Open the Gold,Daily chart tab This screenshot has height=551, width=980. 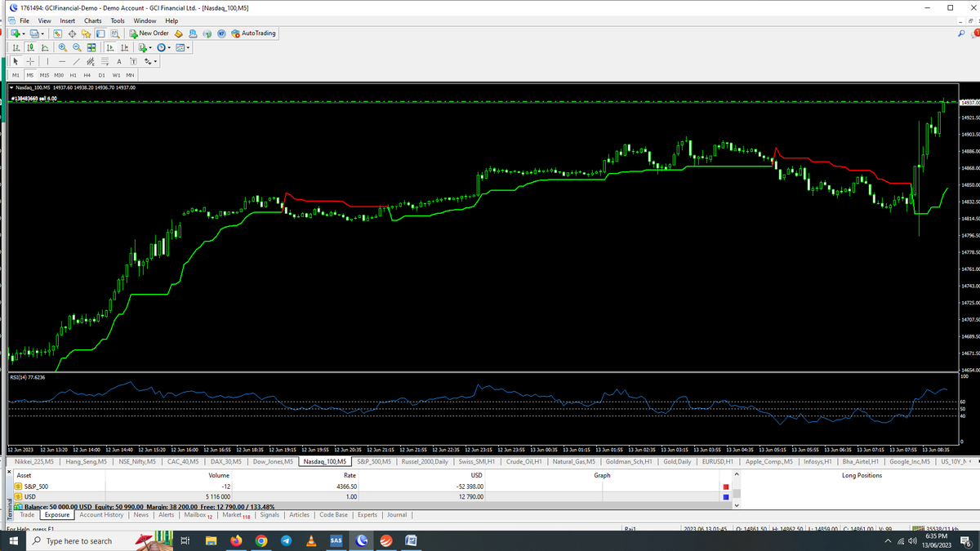click(677, 462)
